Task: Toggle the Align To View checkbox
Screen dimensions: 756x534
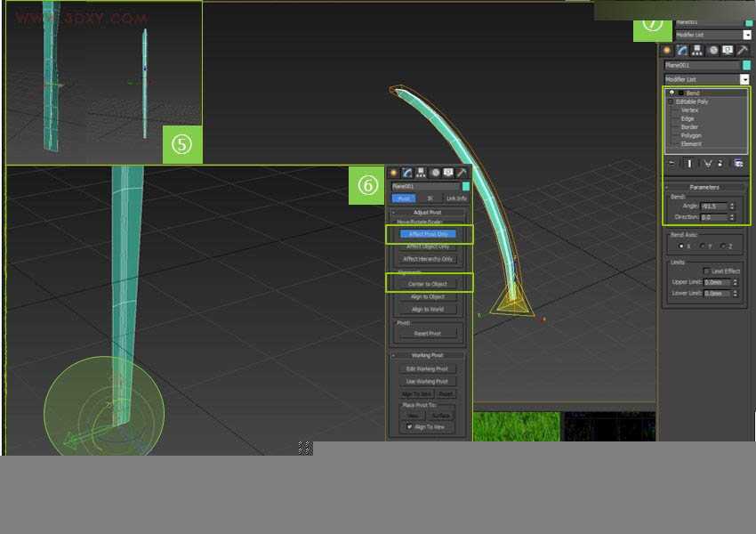Action: (409, 427)
